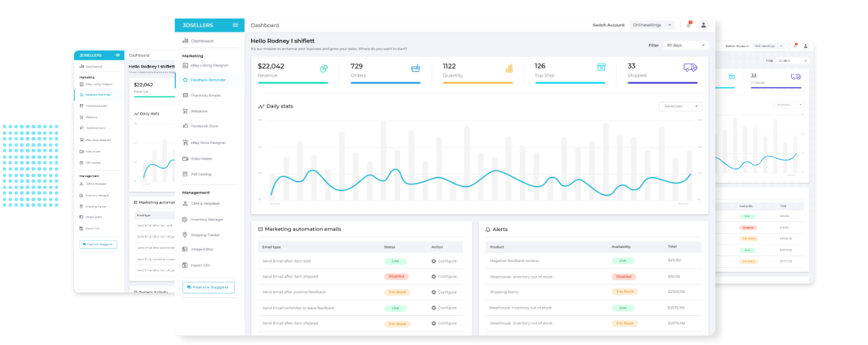
Task: Open the Revenues dropdown in Daily stats
Action: pos(681,106)
